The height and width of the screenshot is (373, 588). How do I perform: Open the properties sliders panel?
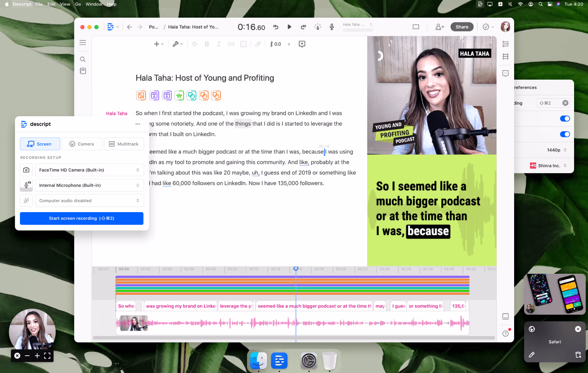click(x=506, y=44)
